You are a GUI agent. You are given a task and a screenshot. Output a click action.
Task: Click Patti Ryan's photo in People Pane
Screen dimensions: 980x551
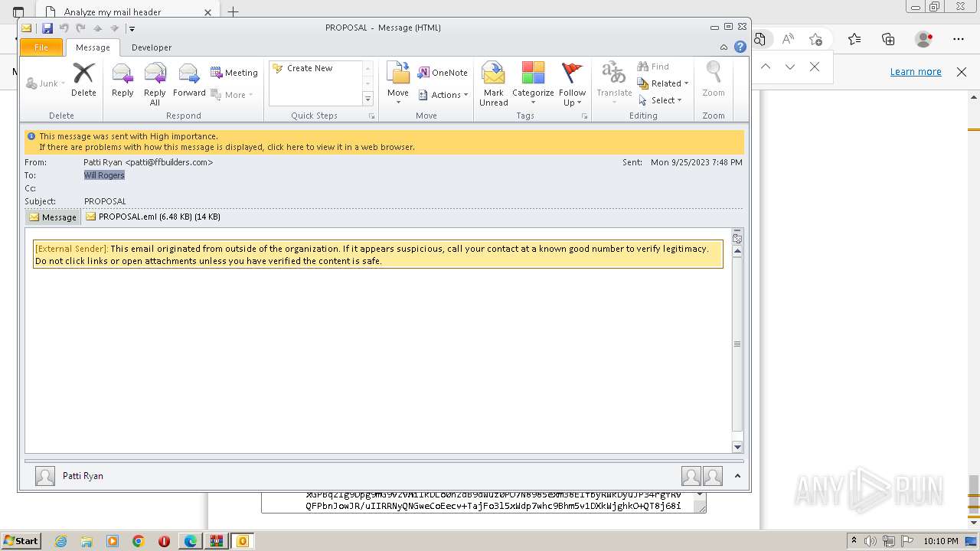[45, 476]
